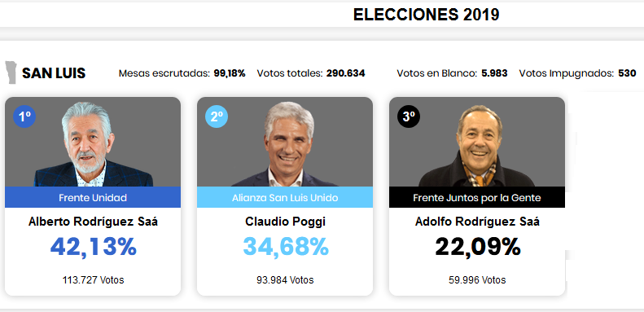Select the name Alberto Rodríguez Saá

94,222
